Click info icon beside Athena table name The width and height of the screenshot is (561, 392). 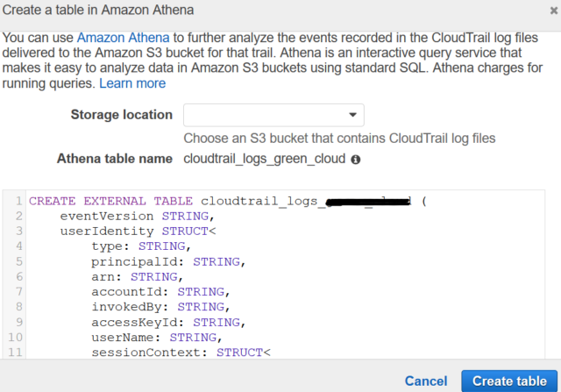tap(356, 160)
